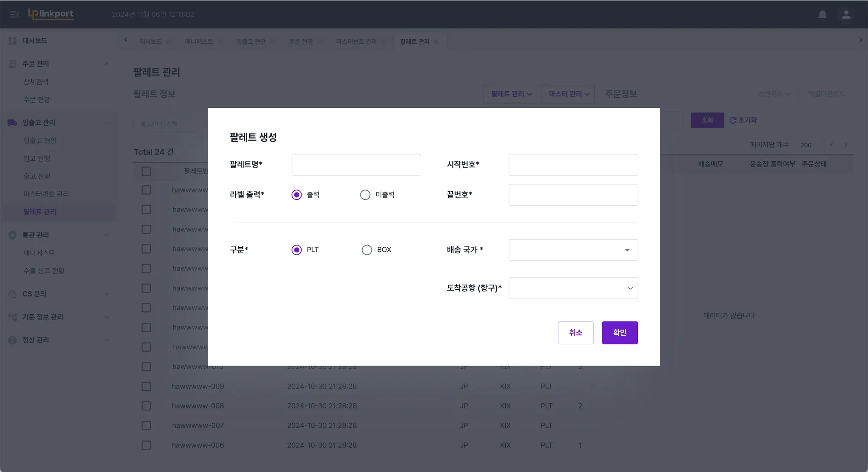868x472 pixels.
Task: Select the BOX radio option
Action: (367, 250)
